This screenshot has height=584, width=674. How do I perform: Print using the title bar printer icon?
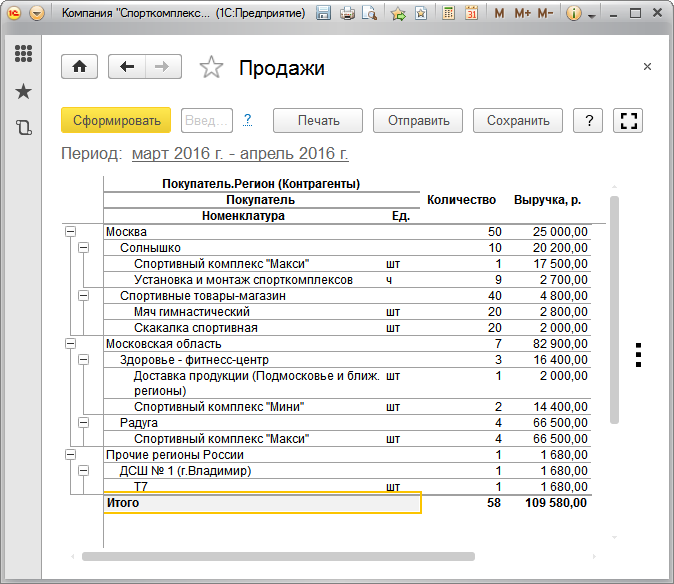tap(347, 13)
